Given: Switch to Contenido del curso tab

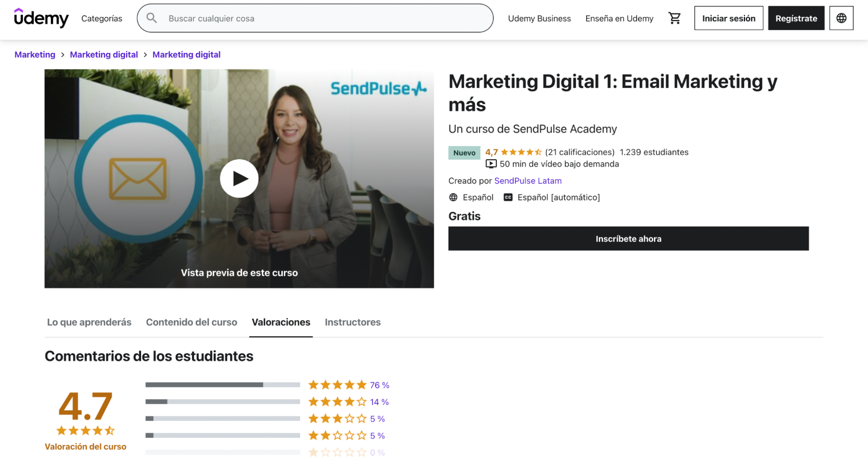Looking at the screenshot, I should pyautogui.click(x=191, y=322).
